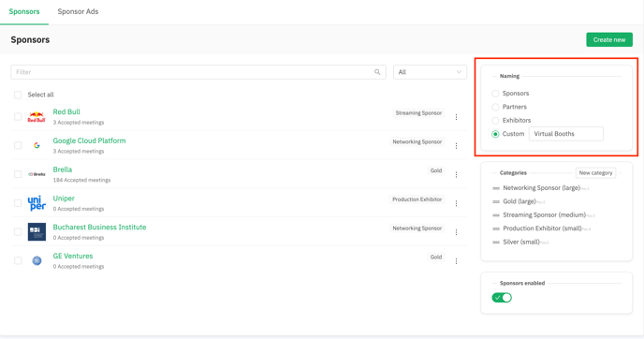
Task: Grab drag handle for Gold (large) category
Action: (x=496, y=201)
